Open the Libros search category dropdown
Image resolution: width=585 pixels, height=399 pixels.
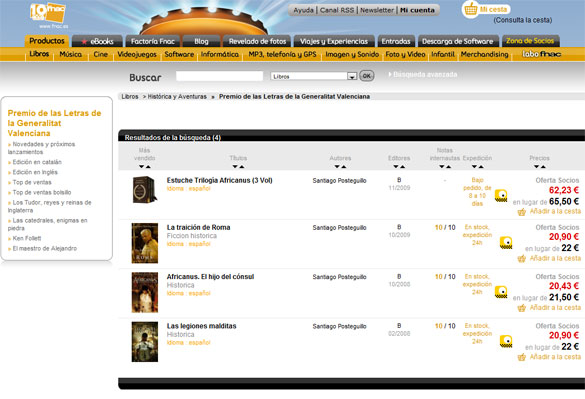tap(313, 76)
